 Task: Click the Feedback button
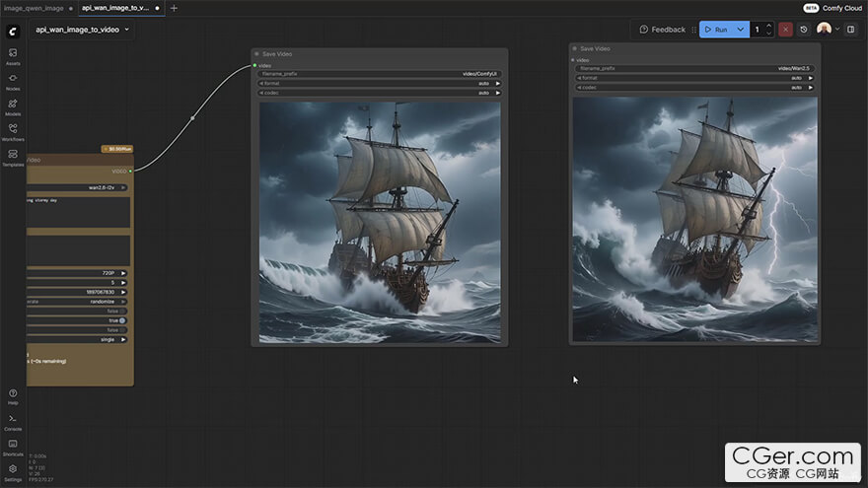pos(662,30)
